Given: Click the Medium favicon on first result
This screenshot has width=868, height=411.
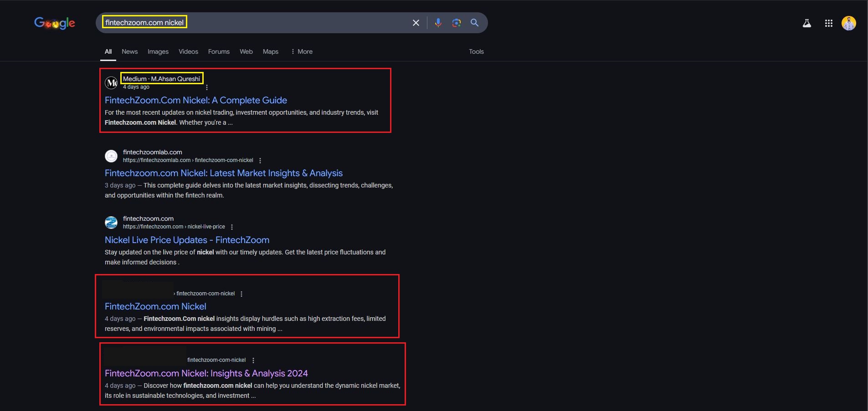Looking at the screenshot, I should pos(111,83).
